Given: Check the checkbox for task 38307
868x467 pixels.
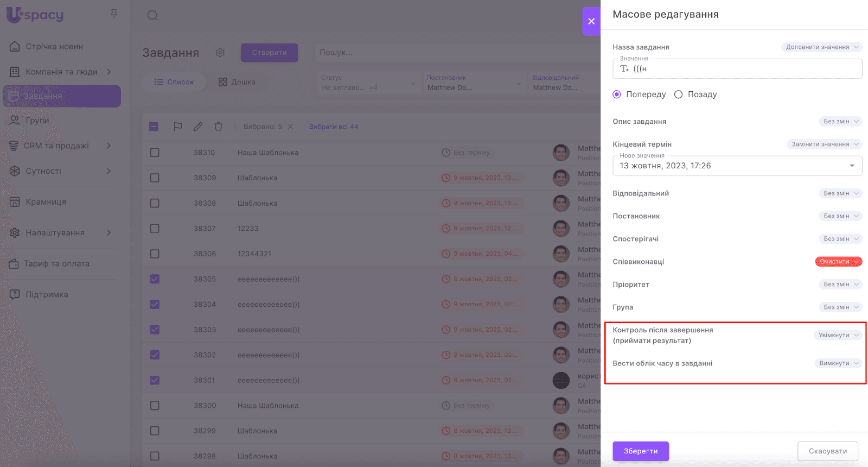Looking at the screenshot, I should tap(155, 229).
